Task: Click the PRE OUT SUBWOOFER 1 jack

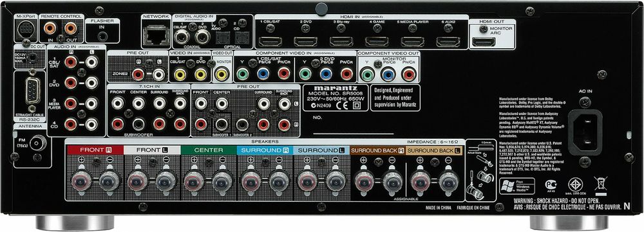Action: pyautogui.click(x=222, y=124)
